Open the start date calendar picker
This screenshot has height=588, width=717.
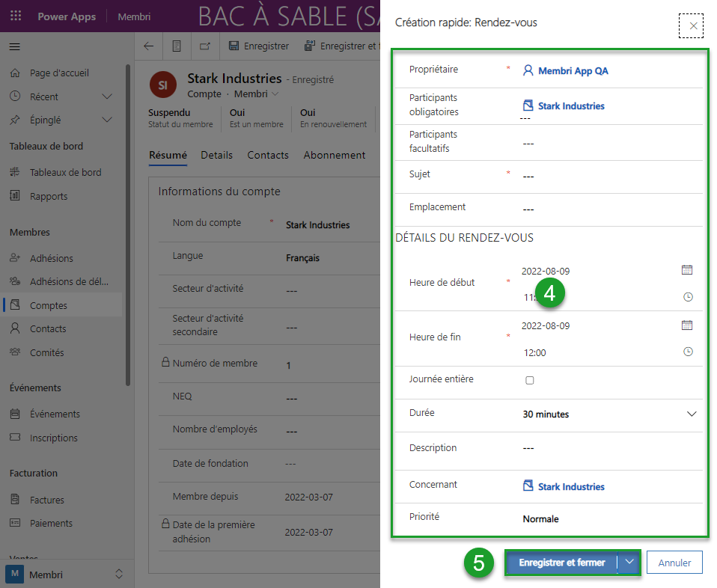point(687,270)
